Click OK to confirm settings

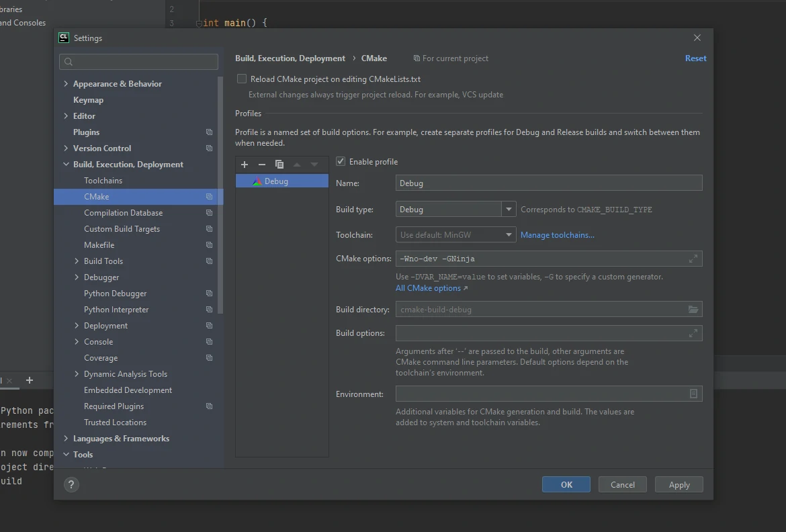click(566, 485)
